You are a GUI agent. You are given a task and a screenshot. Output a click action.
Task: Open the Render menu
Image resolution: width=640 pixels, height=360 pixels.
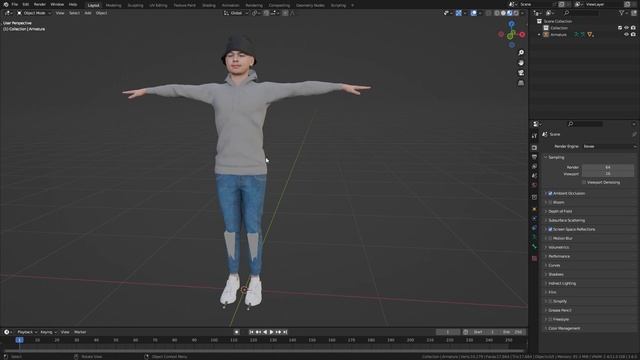tap(40, 4)
